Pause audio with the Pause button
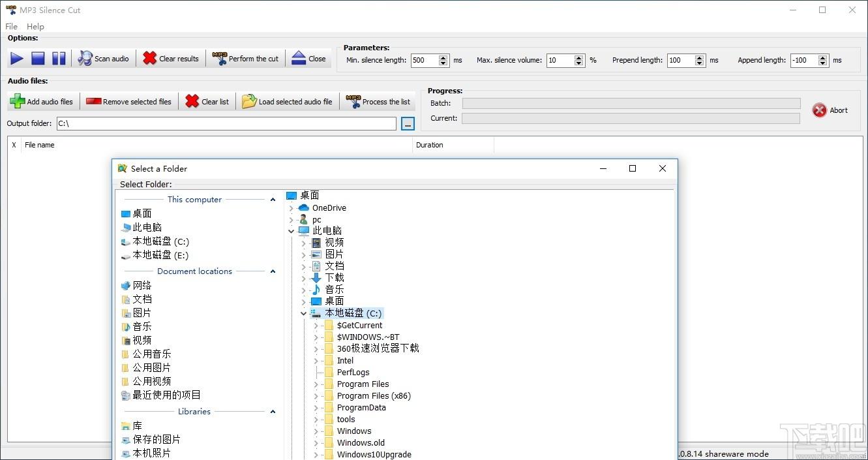868x460 pixels. 59,59
